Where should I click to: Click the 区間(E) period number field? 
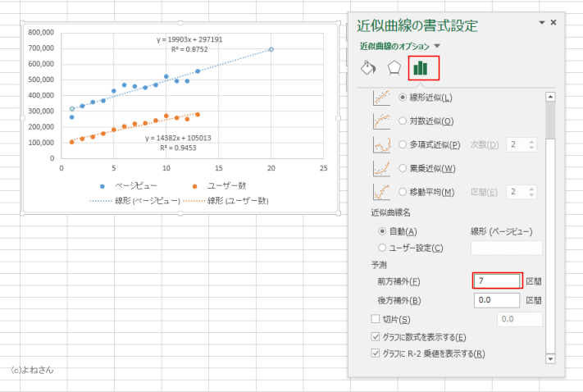(x=517, y=192)
